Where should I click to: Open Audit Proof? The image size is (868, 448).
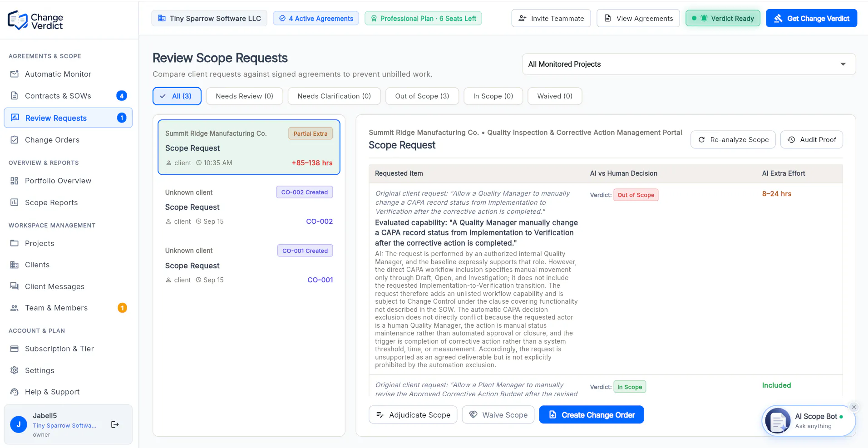pos(812,140)
